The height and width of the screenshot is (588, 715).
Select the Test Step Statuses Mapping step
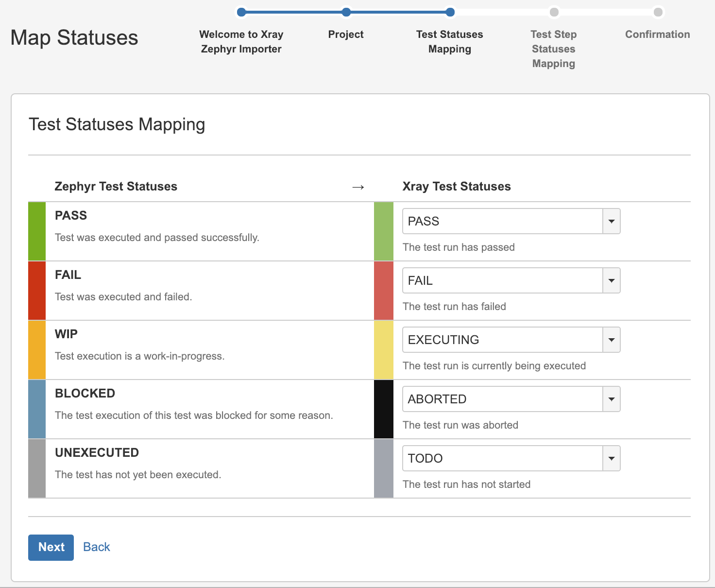pos(554,49)
